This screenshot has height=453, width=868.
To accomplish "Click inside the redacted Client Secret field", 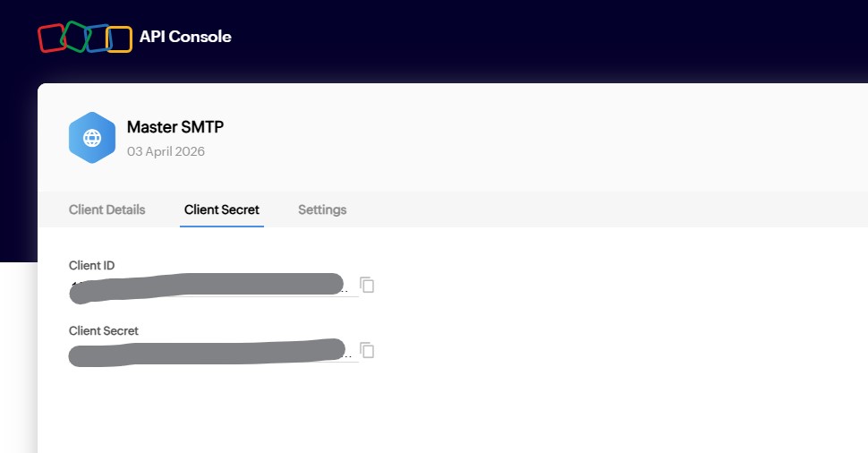I will coord(206,352).
